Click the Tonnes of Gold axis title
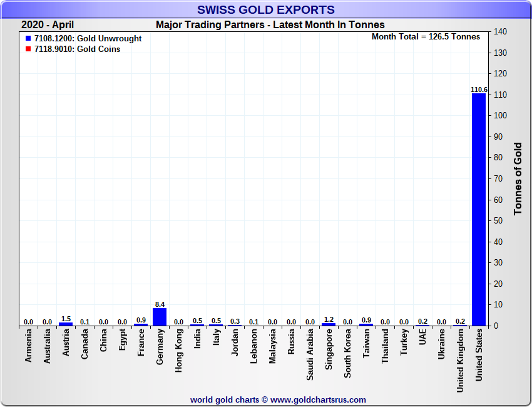 tap(518, 178)
